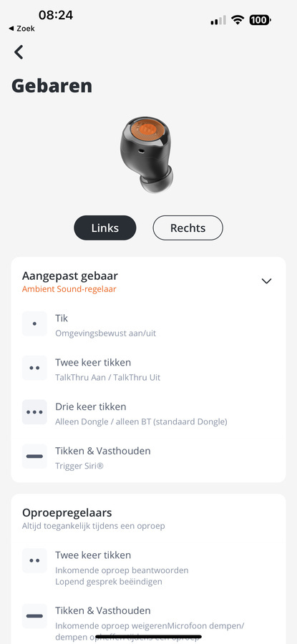Open the Tikken & Vasthouden Siri row
Image resolution: width=297 pixels, height=644 pixels.
click(x=148, y=457)
